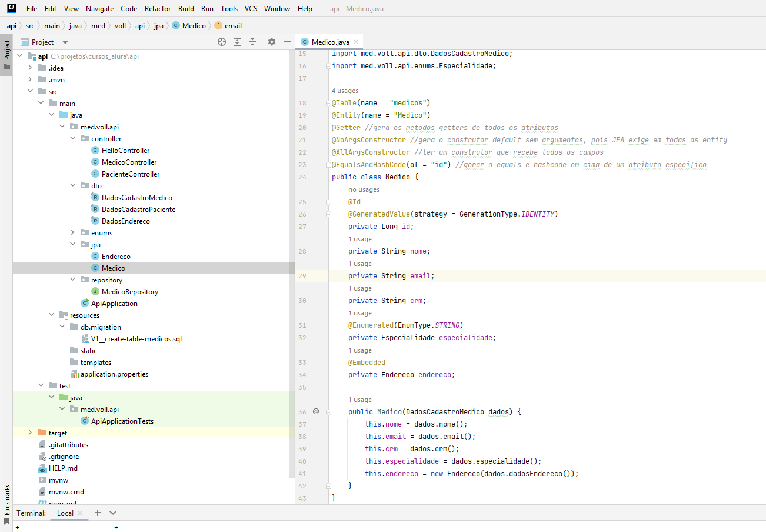Expand the .idea folder
This screenshot has height=532, width=766.
pyautogui.click(x=31, y=68)
